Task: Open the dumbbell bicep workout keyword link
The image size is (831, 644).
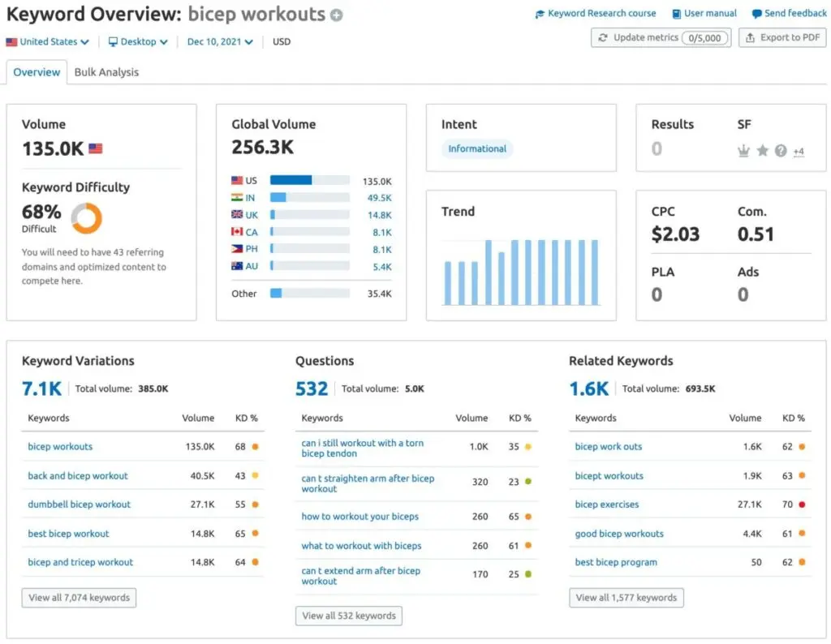Action: (79, 504)
